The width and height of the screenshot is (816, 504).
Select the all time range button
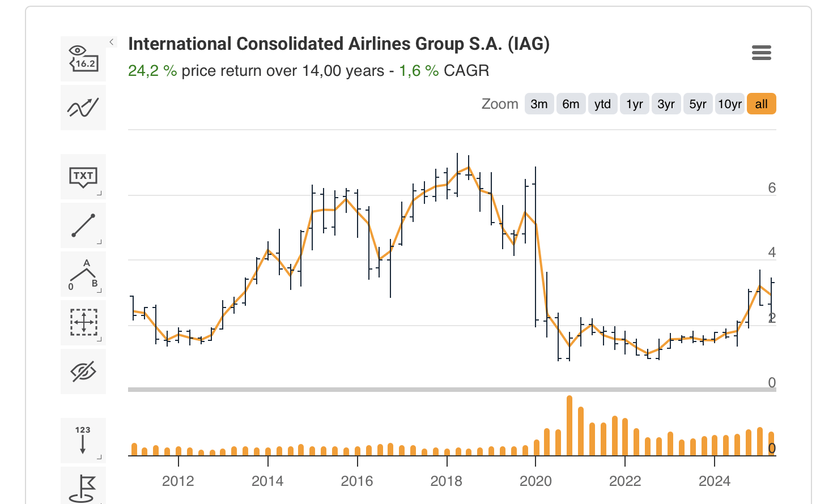point(762,104)
